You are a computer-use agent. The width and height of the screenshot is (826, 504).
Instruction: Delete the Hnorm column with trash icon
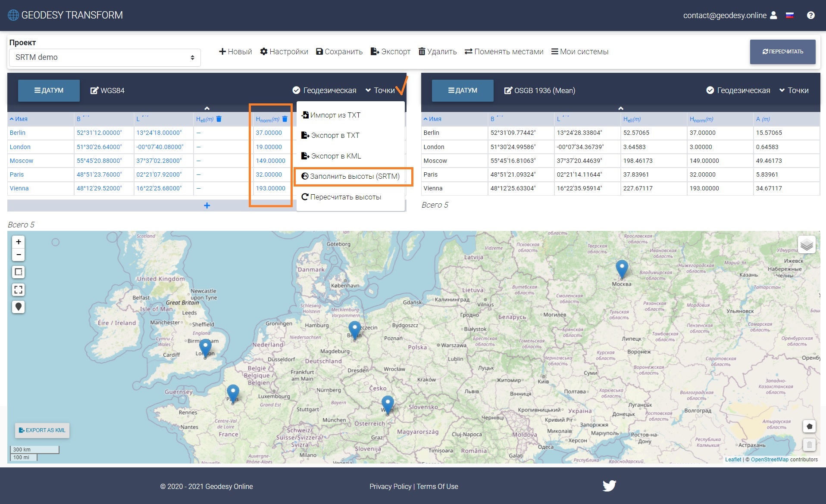pyautogui.click(x=285, y=119)
